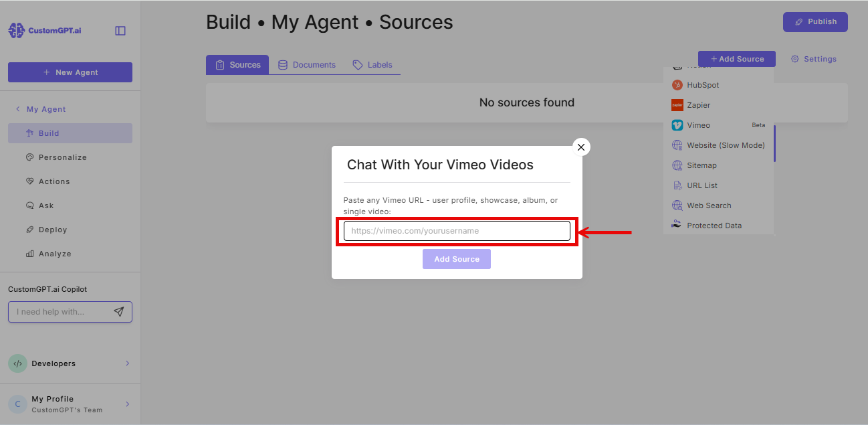Open the Protected Data source option

click(x=713, y=226)
